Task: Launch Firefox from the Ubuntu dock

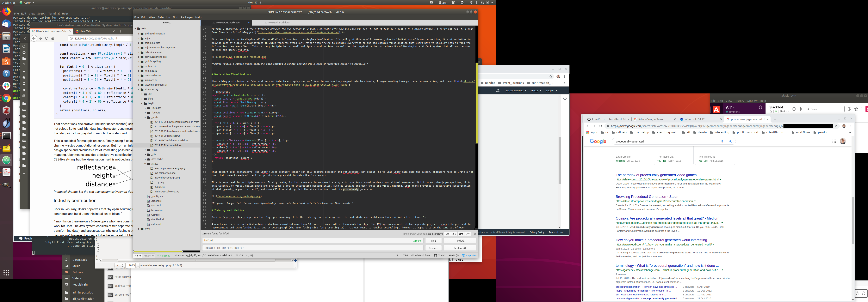Action: 6,11
